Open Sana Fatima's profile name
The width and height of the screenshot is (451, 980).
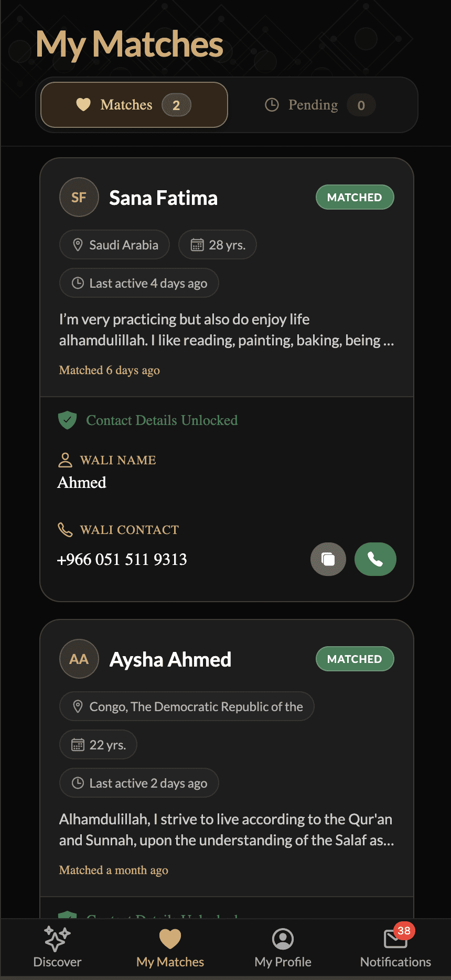click(163, 198)
